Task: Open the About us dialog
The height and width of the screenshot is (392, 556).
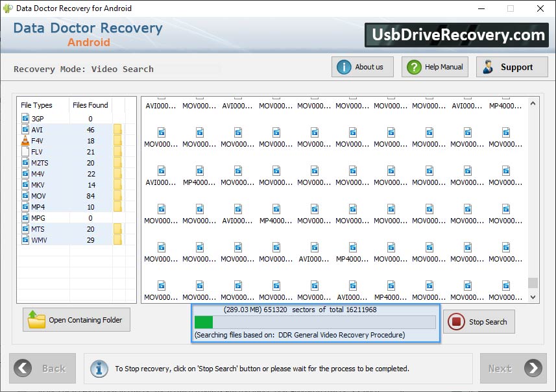Action: click(363, 67)
